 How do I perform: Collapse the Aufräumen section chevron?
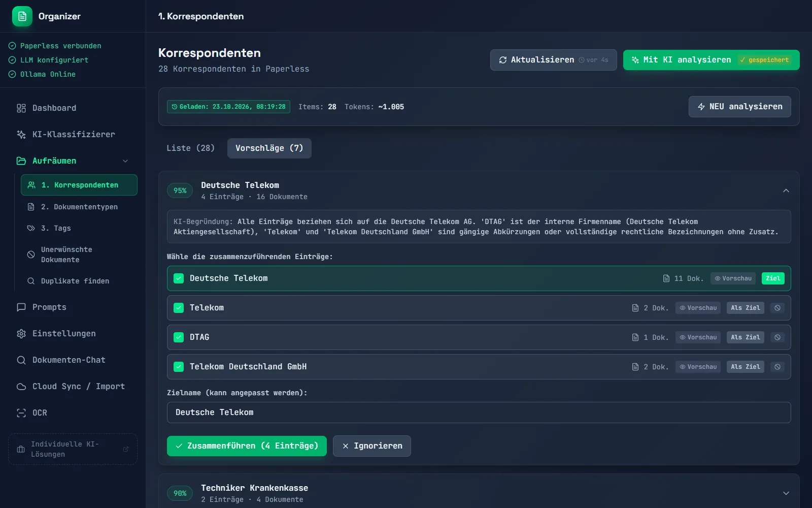coord(125,161)
